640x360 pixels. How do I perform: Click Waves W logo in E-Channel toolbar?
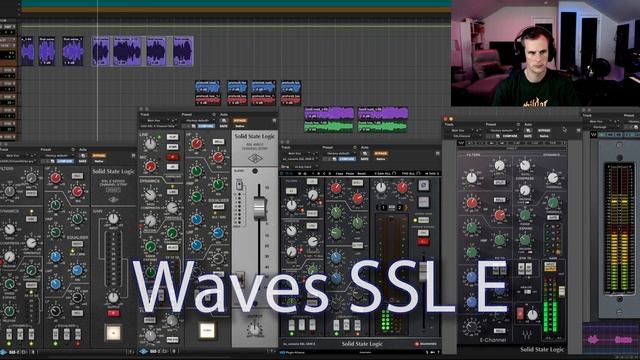pyautogui.click(x=461, y=143)
